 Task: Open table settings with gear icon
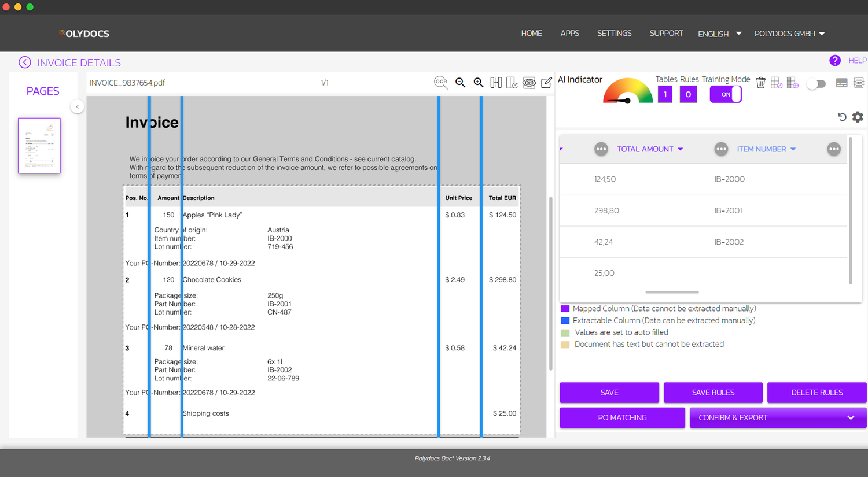click(858, 117)
